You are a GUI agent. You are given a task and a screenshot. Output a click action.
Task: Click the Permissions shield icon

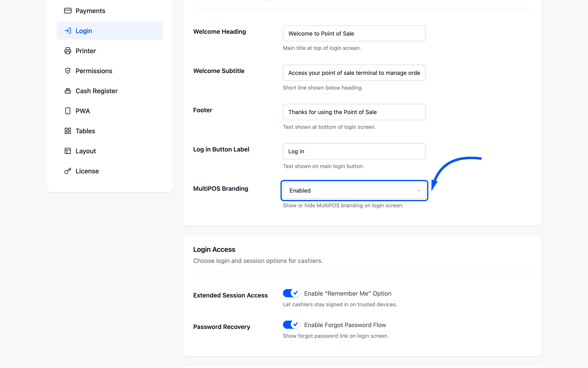tap(68, 71)
